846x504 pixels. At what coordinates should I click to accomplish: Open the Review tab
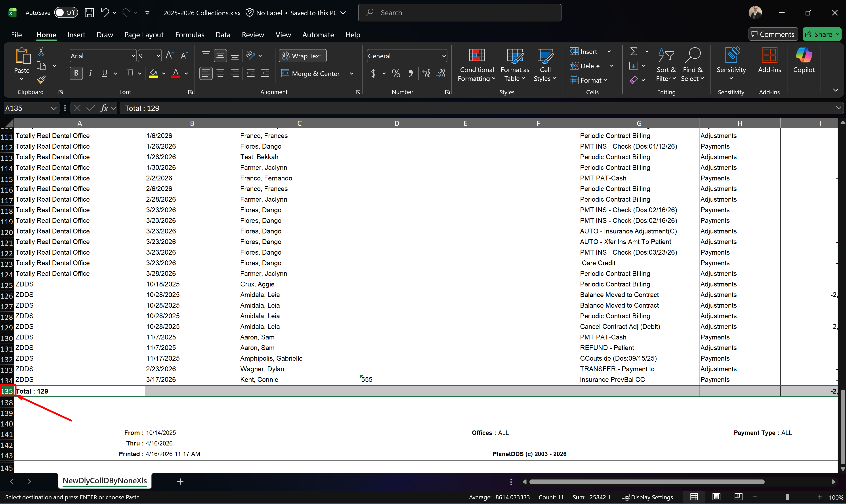point(252,35)
